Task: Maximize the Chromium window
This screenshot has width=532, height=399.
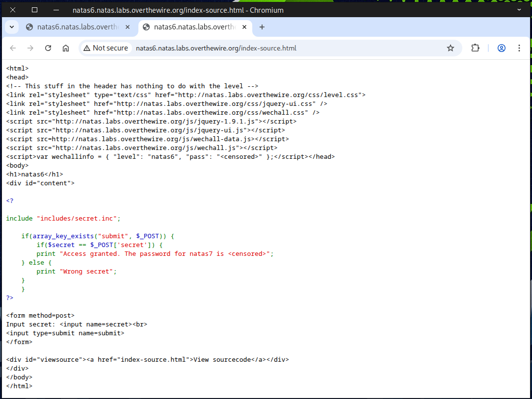Action: pos(34,10)
